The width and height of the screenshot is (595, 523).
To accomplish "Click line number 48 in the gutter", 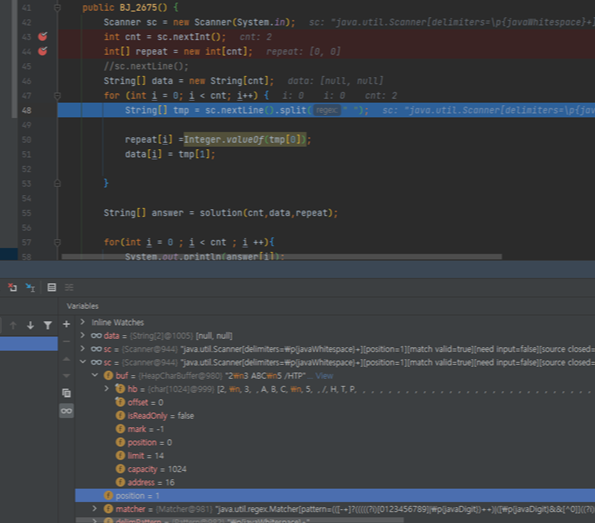I will click(x=27, y=110).
